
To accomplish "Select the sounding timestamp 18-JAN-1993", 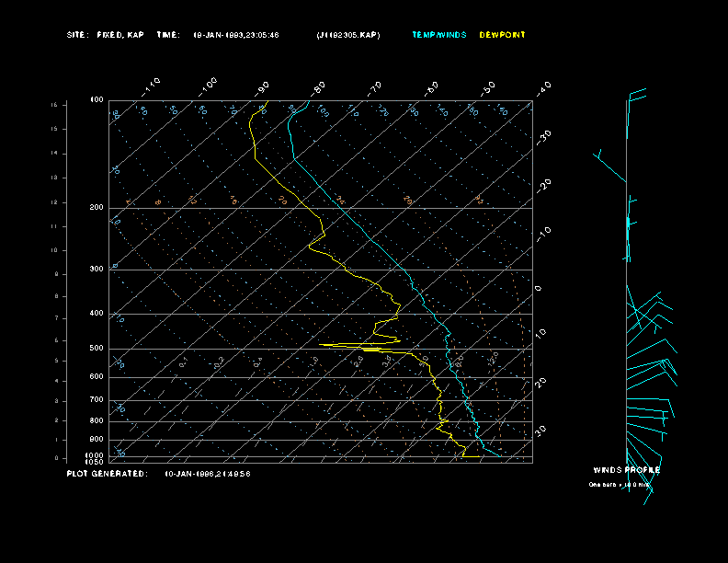I will [236, 35].
